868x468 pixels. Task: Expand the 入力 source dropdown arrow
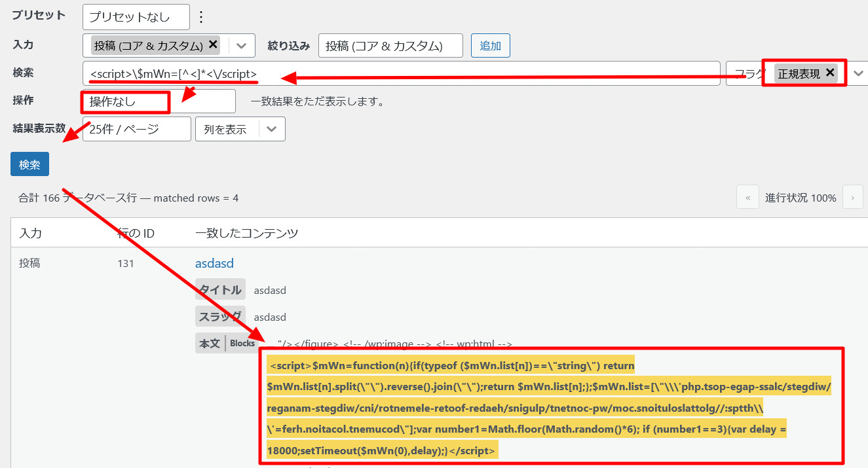(x=242, y=45)
